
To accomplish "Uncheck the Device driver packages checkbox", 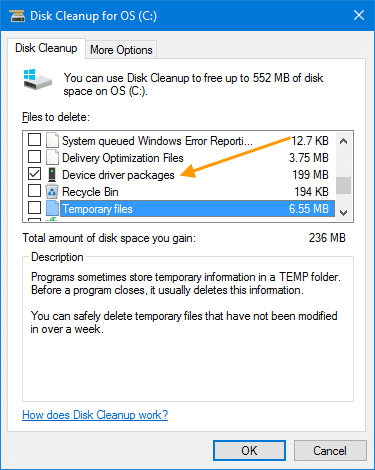I will 34,174.
